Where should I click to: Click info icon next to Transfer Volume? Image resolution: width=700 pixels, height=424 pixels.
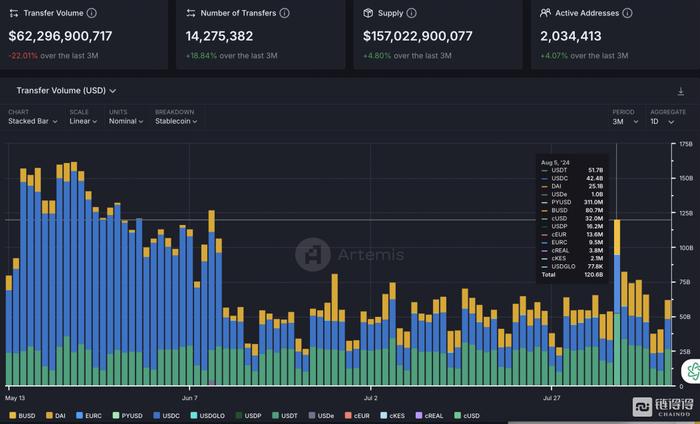[93, 14]
